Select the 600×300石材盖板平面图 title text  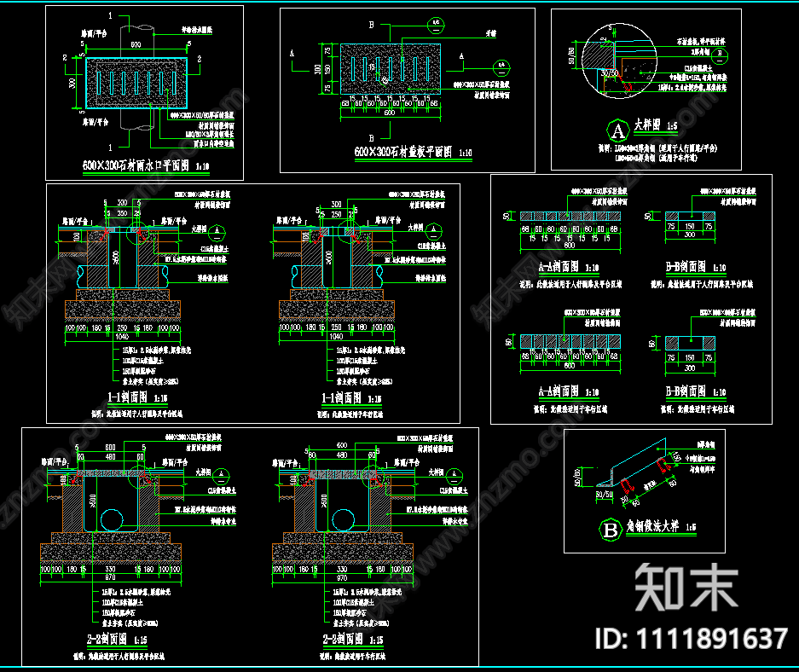pos(405,153)
